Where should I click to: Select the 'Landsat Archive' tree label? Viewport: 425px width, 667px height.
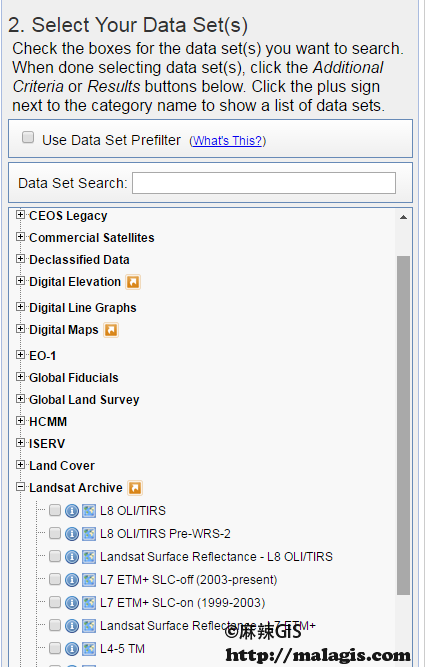76,488
